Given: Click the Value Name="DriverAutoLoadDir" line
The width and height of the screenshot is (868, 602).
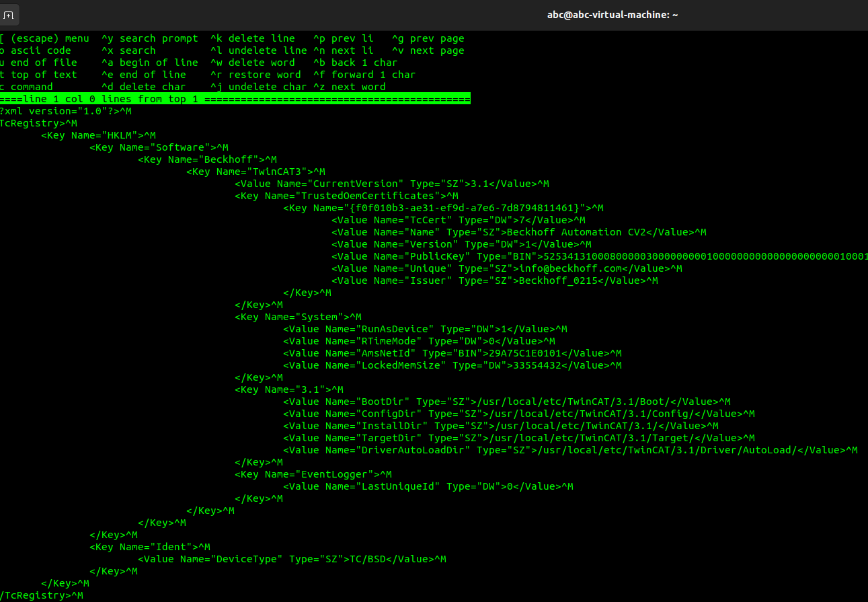Looking at the screenshot, I should click(x=571, y=450).
